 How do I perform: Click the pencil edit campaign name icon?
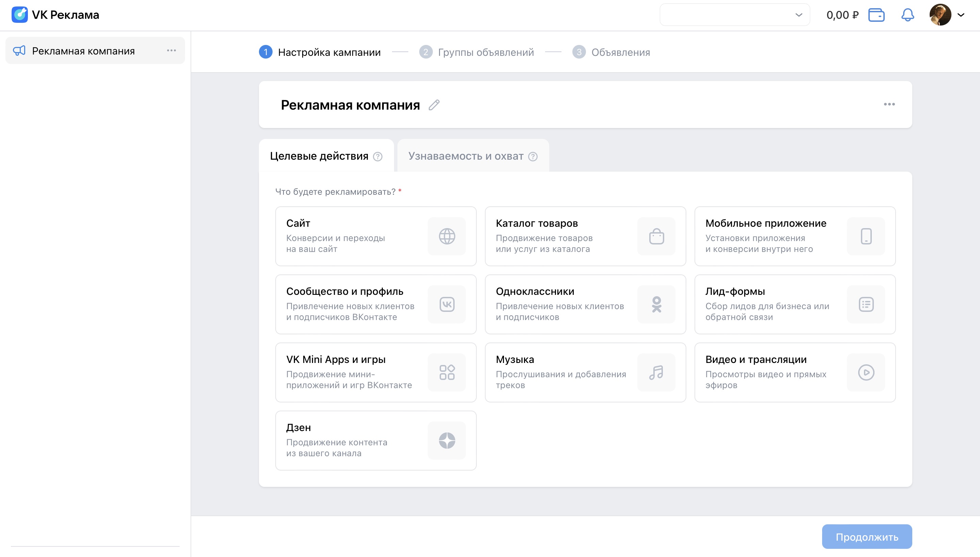pos(434,105)
